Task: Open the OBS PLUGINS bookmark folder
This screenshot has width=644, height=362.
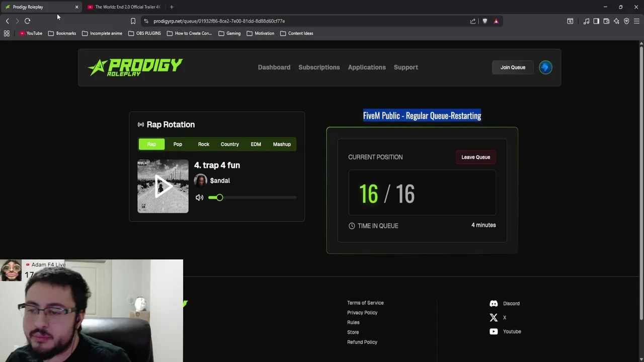Action: (144, 33)
